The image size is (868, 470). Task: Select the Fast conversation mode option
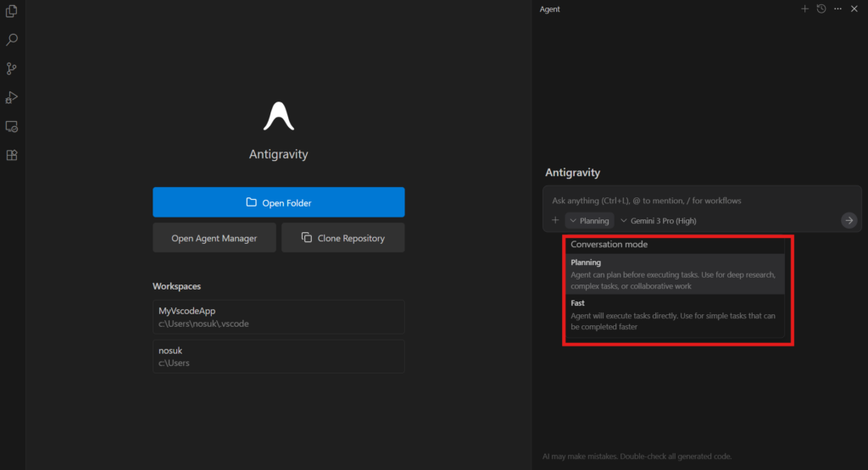(x=674, y=314)
